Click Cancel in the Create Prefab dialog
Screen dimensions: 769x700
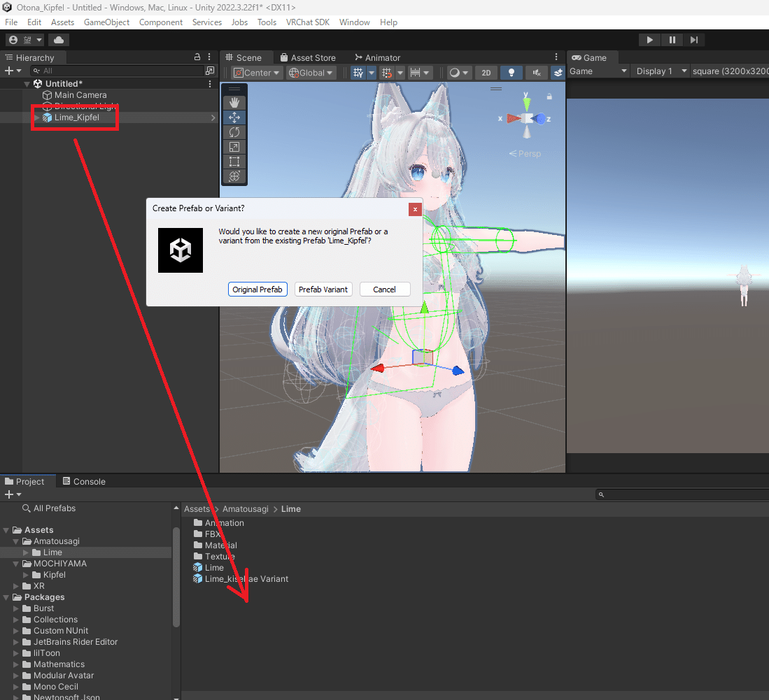[385, 289]
